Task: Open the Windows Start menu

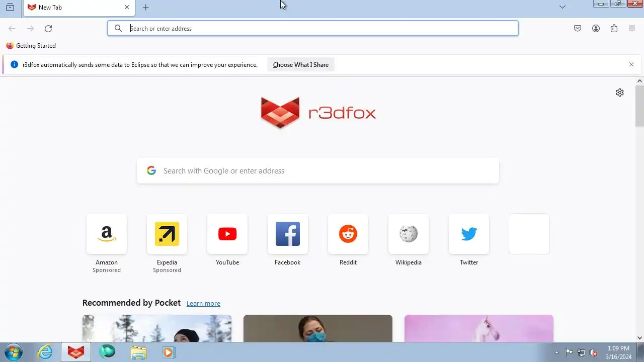Action: tap(13, 352)
